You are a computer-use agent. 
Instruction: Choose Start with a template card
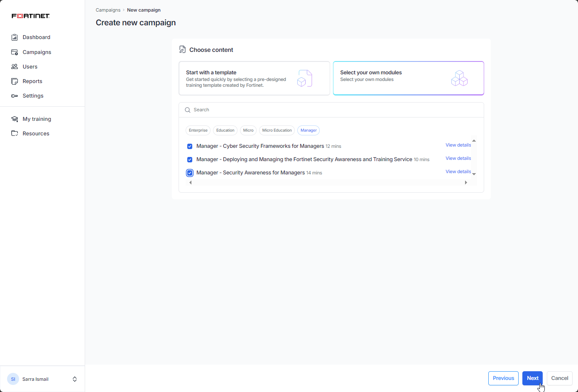254,78
